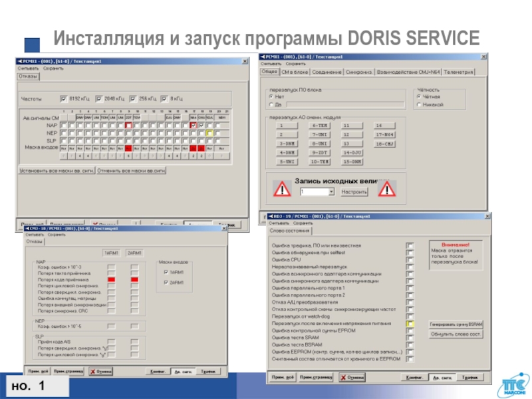Screen dimensions: 532x399
Task: Restart module 14-DJU
Action: pyautogui.click(x=352, y=153)
